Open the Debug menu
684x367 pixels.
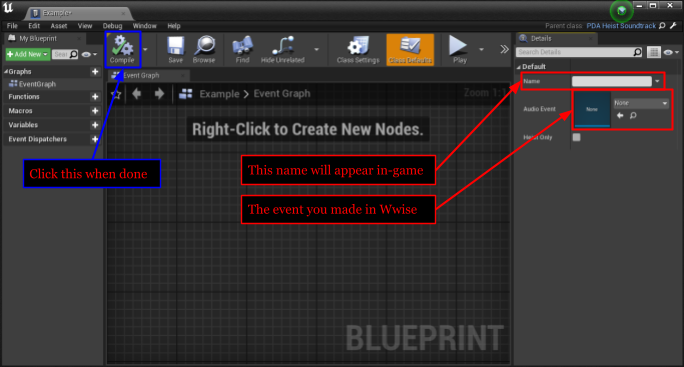pos(113,26)
